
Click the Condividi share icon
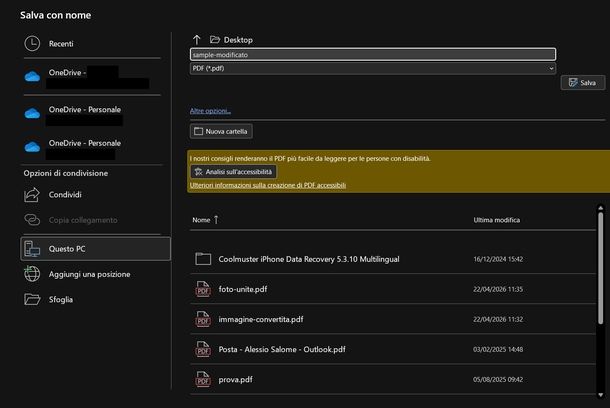(x=32, y=194)
